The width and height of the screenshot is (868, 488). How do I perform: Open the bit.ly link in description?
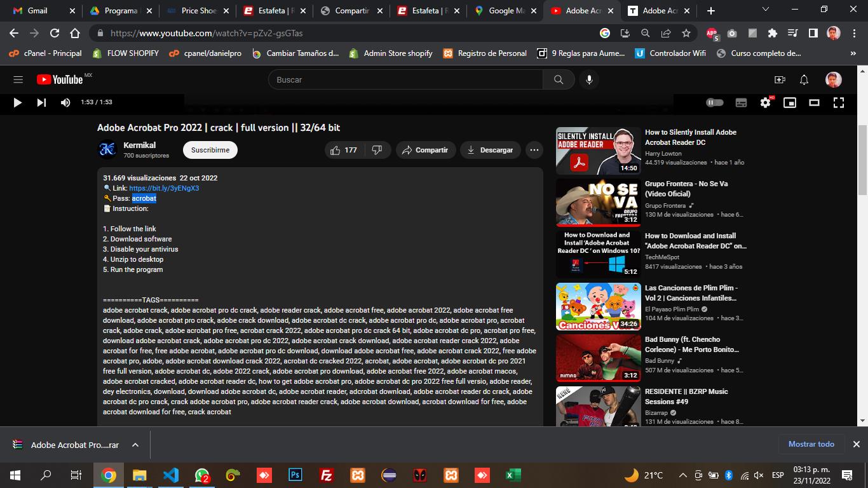point(164,188)
